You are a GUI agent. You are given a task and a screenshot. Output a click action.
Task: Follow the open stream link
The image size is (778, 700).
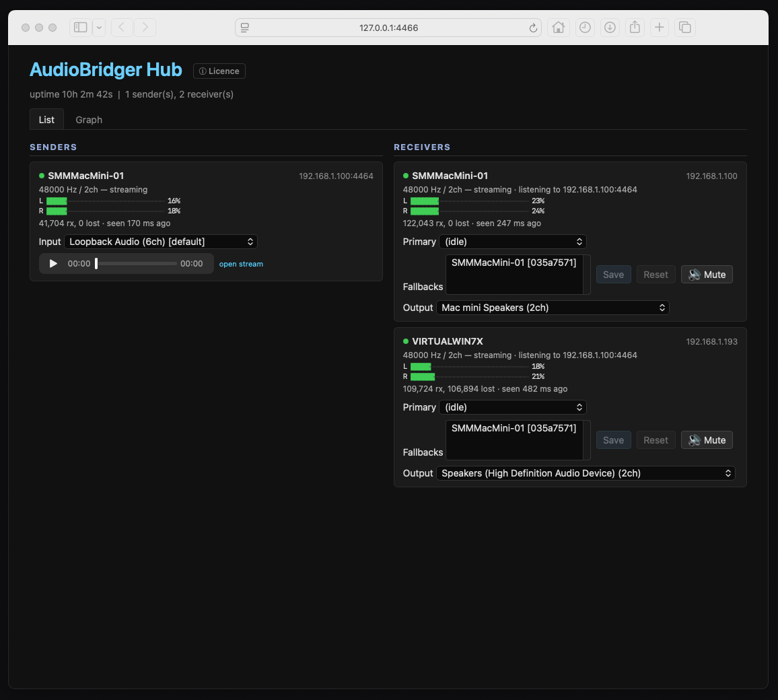pos(241,264)
